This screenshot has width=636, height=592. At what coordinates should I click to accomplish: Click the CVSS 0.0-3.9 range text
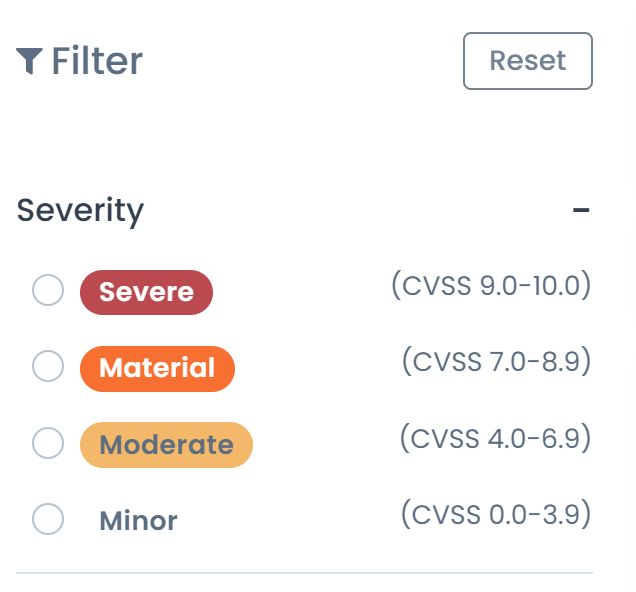496,515
